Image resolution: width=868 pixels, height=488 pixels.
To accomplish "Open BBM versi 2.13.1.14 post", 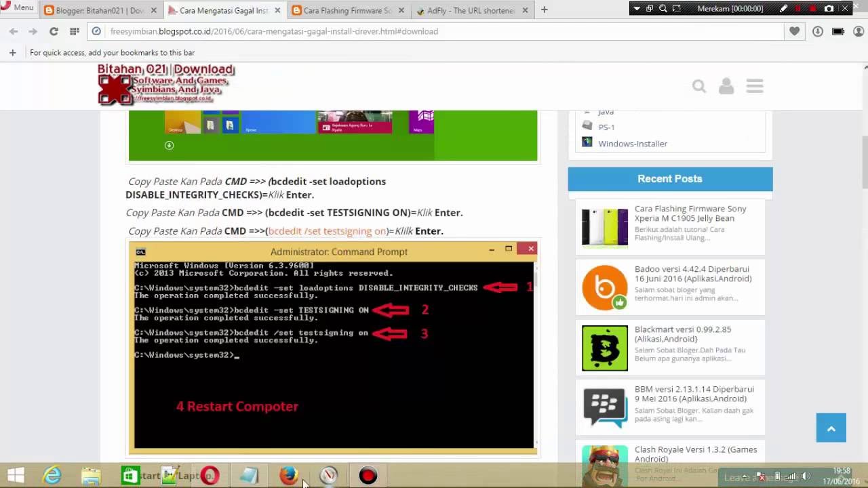I will coord(694,394).
